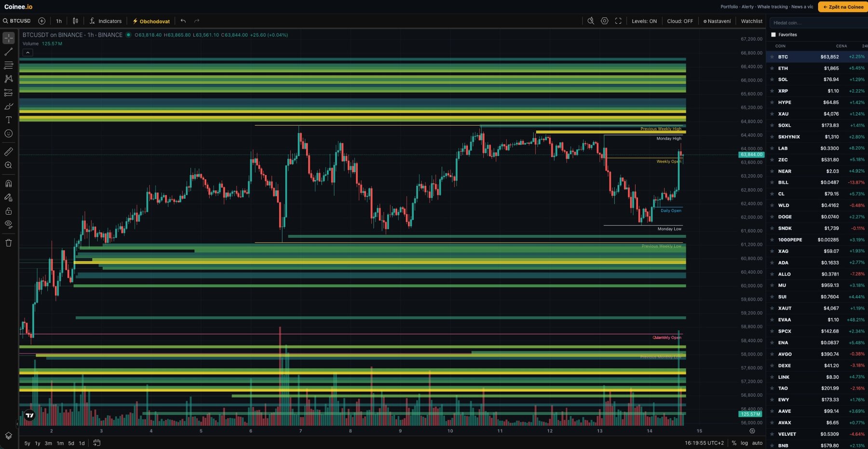This screenshot has width=868, height=449.
Task: Focus the Hledat coin search field
Action: tap(818, 23)
